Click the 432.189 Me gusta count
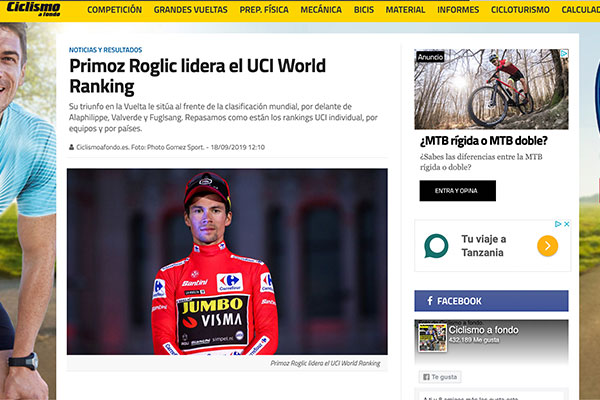The height and width of the screenshot is (400, 600). 474,340
